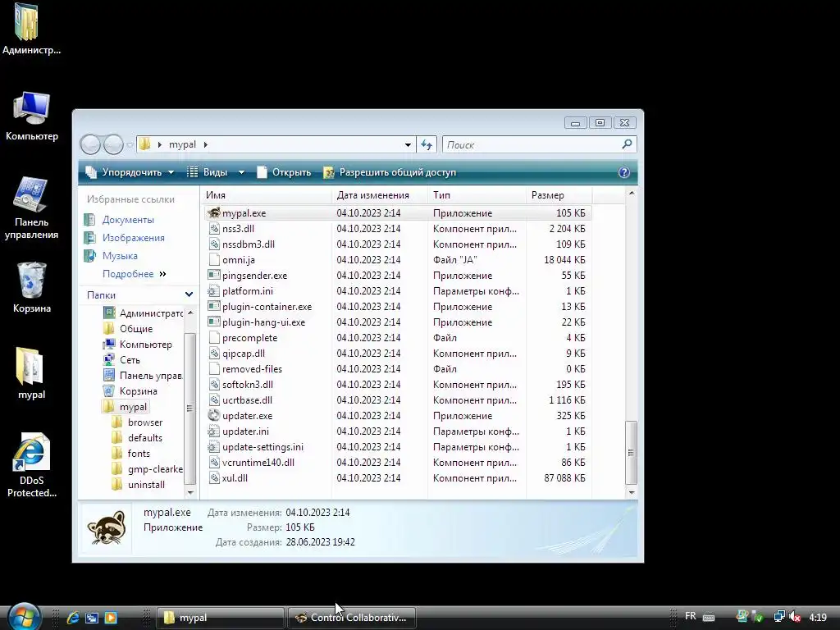Sort by the Имя column header
This screenshot has height=630, width=840.
click(x=267, y=195)
